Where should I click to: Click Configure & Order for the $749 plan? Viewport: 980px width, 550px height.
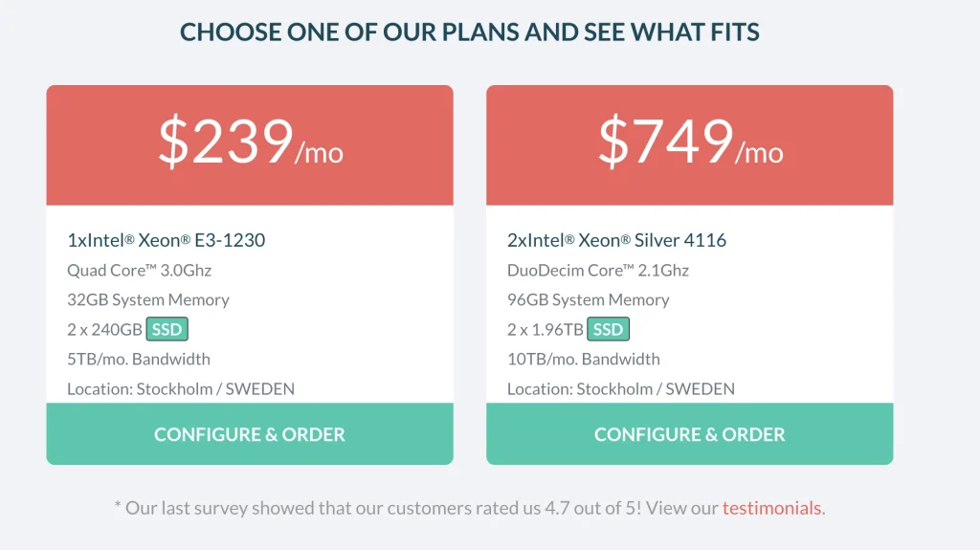click(x=689, y=433)
